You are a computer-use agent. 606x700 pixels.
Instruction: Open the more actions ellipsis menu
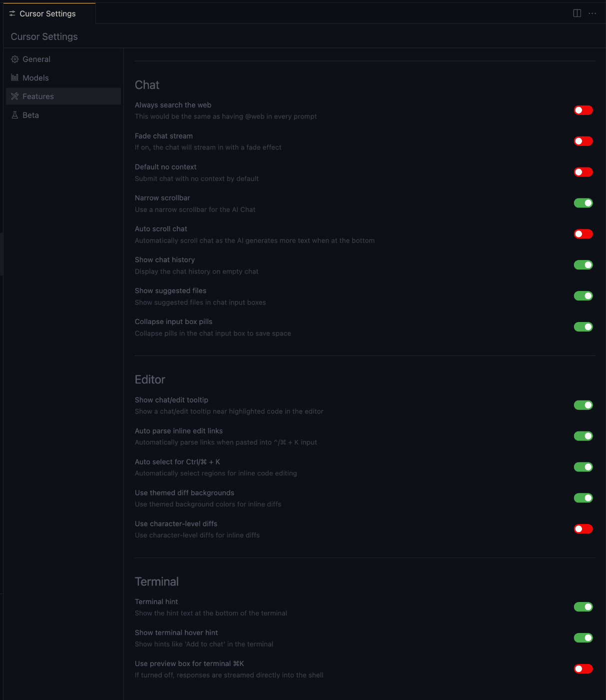click(593, 13)
